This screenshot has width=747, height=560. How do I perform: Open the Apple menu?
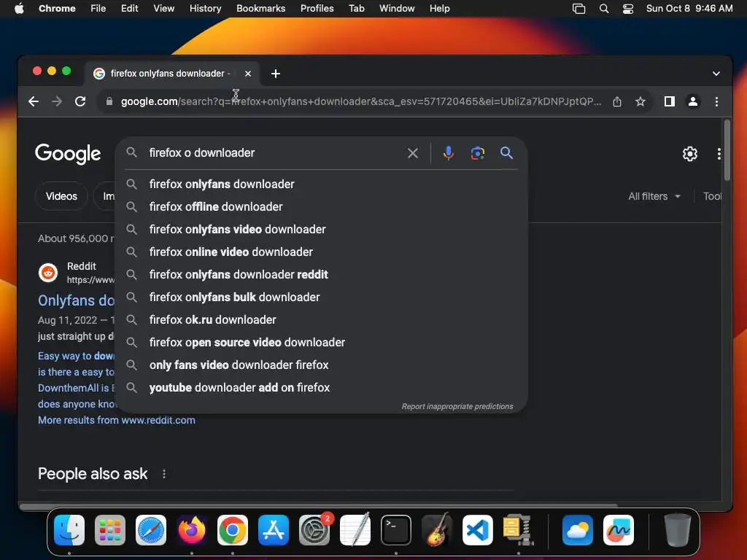pos(19,9)
